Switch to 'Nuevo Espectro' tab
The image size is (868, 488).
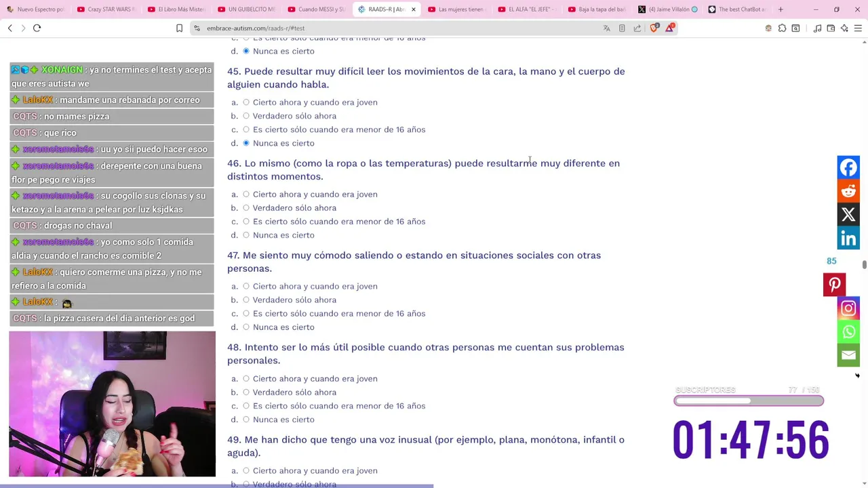tap(35, 9)
